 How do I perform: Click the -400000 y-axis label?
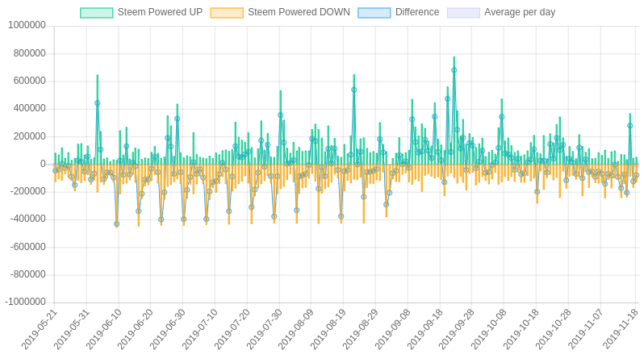coord(27,219)
